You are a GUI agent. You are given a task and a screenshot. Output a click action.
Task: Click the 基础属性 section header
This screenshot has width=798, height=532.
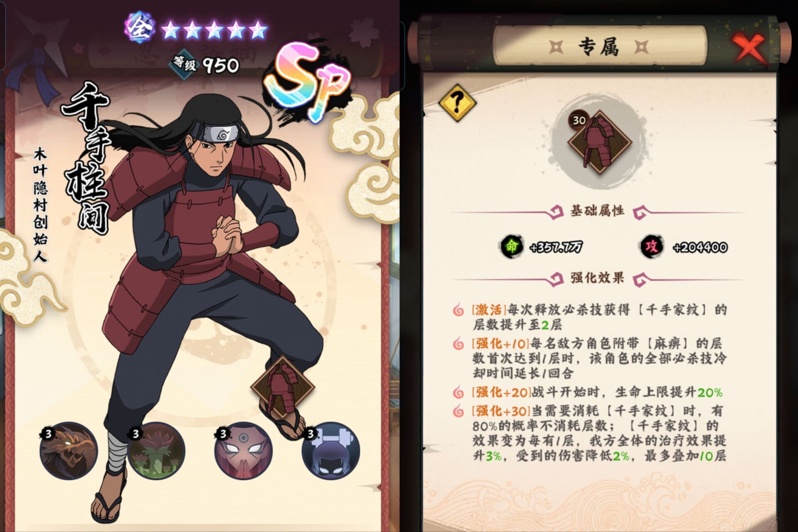tap(598, 211)
